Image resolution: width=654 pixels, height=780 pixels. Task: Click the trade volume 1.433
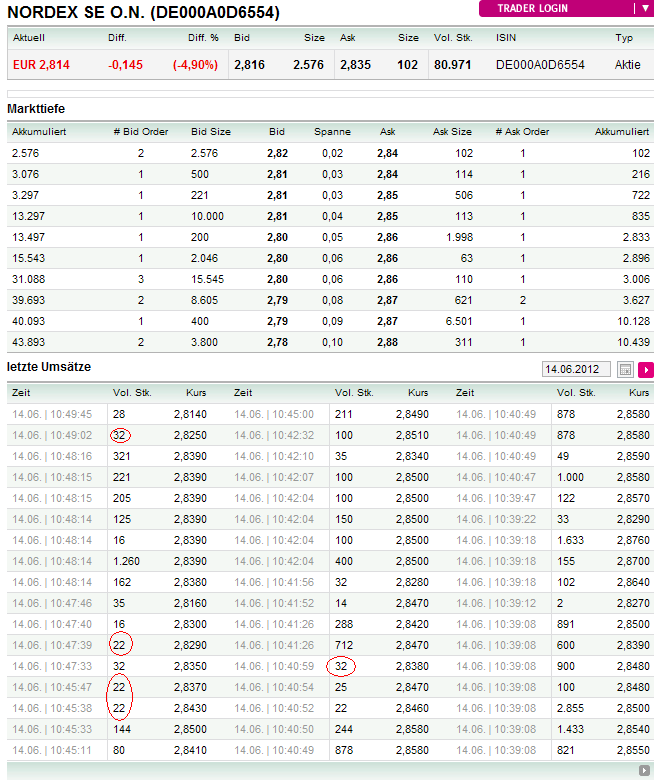point(570,729)
